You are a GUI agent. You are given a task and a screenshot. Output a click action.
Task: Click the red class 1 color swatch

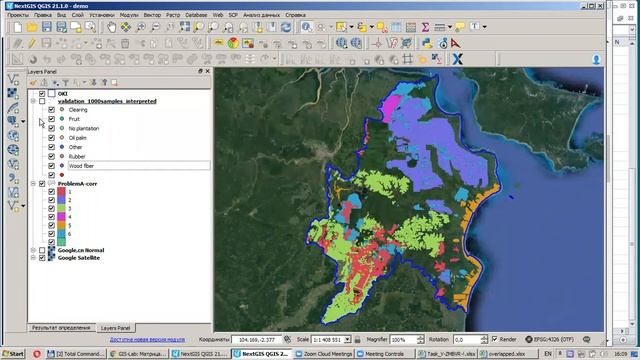point(61,191)
